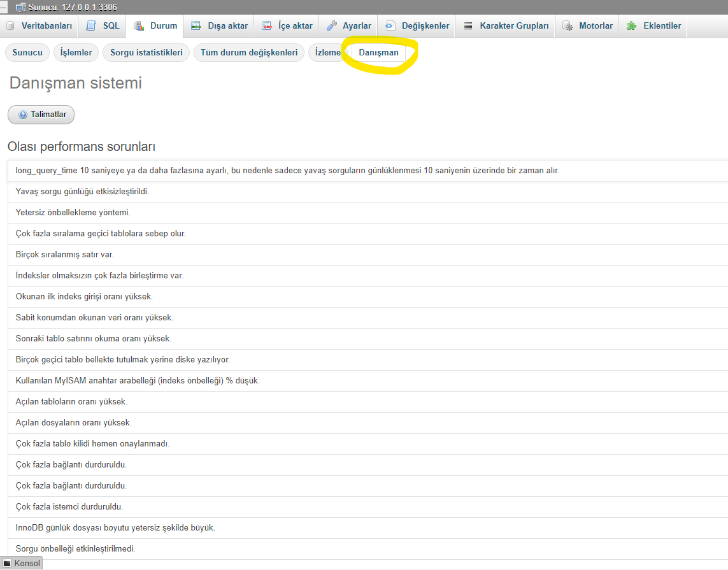This screenshot has height=570, width=728.
Task: Select the Durum tab
Action: [155, 26]
